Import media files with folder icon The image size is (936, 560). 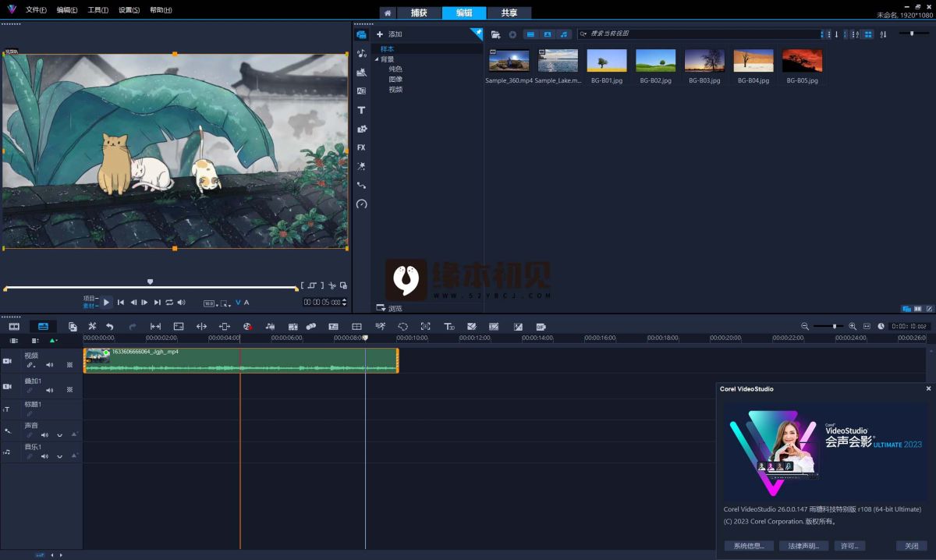pyautogui.click(x=495, y=34)
